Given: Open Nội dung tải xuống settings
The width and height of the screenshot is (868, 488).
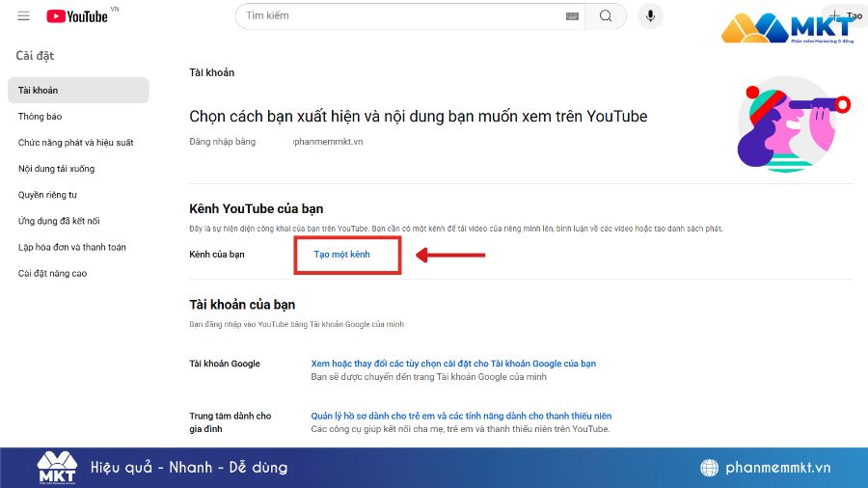Looking at the screenshot, I should coord(56,169).
